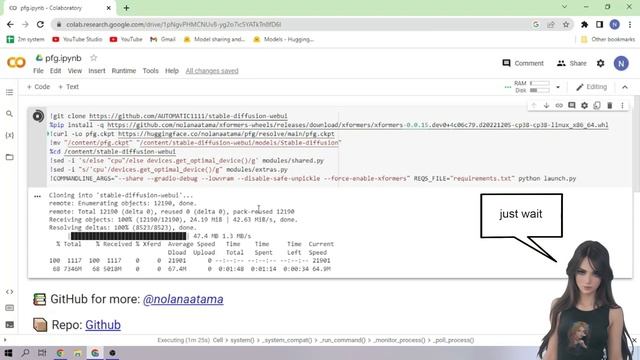Stop the running cell execution

point(38,116)
